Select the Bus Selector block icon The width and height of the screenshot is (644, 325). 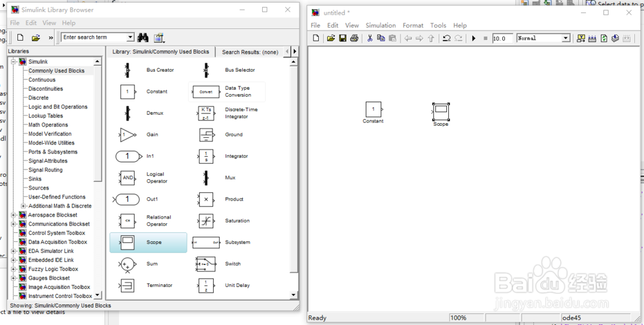[x=206, y=70]
